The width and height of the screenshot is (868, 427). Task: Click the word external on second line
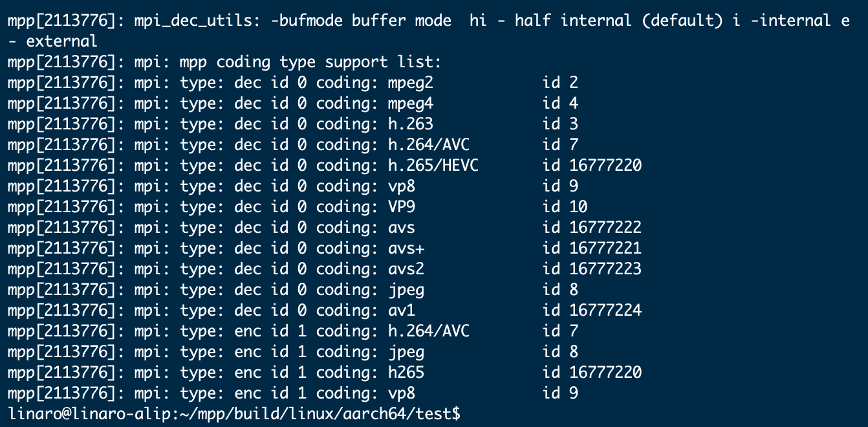click(63, 41)
